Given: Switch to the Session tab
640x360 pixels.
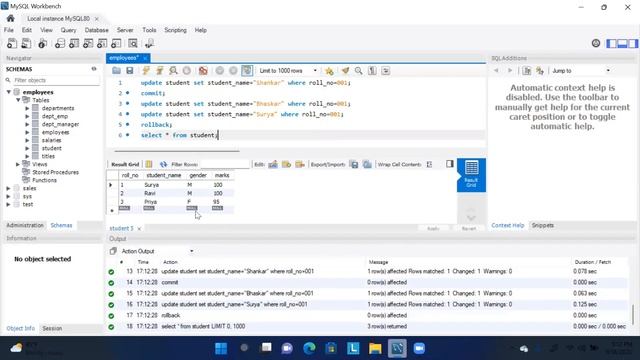Looking at the screenshot, I should 52,328.
